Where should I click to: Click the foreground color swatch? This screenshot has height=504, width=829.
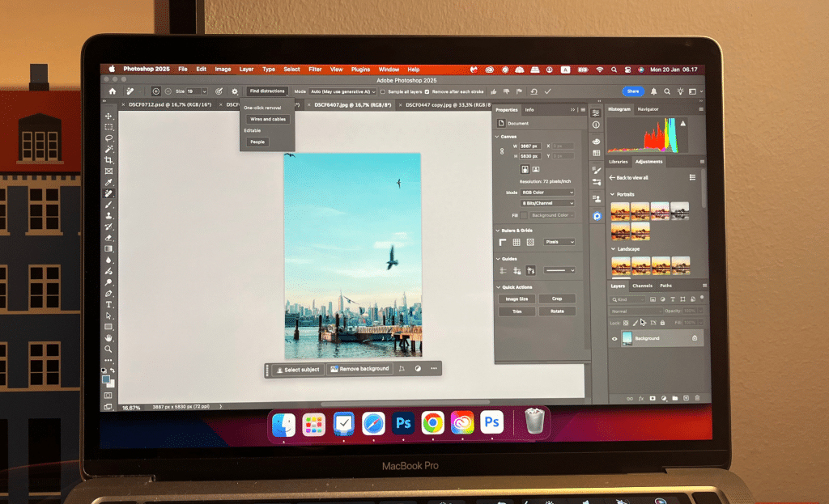pyautogui.click(x=106, y=379)
